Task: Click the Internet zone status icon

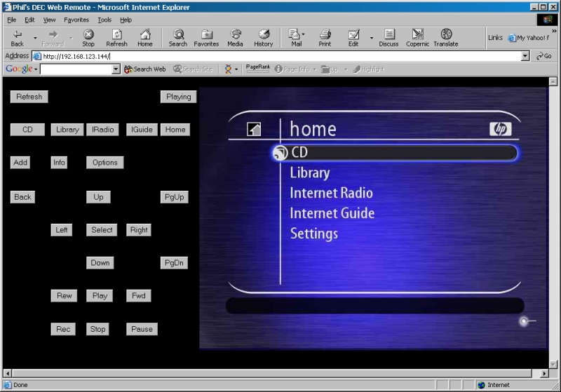Action: (x=481, y=385)
